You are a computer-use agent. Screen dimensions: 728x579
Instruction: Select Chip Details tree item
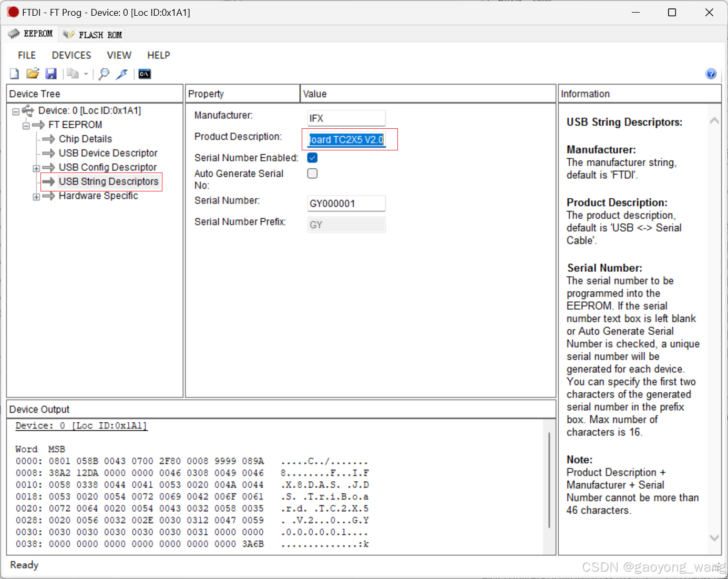pos(85,139)
